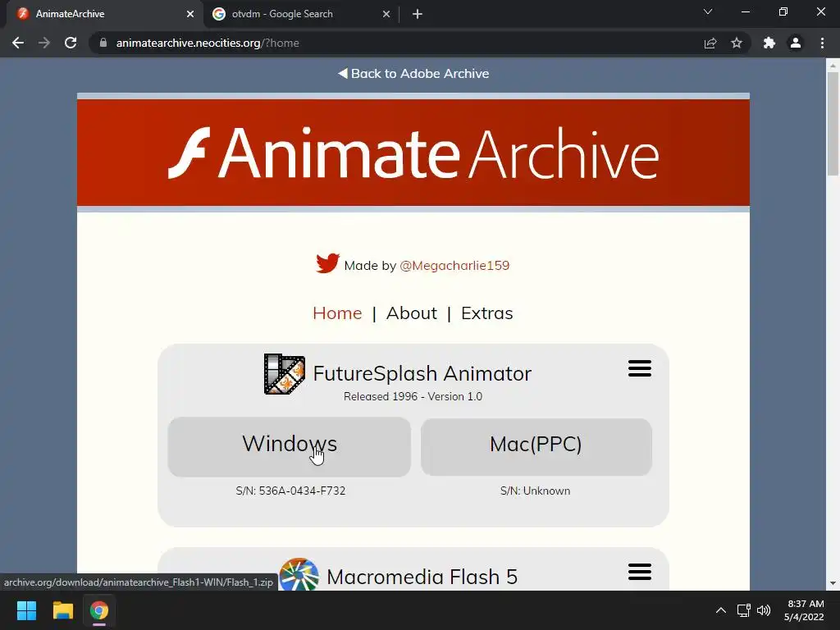The width and height of the screenshot is (840, 630).
Task: Open the Chrome profile avatar icon
Action: point(796,43)
